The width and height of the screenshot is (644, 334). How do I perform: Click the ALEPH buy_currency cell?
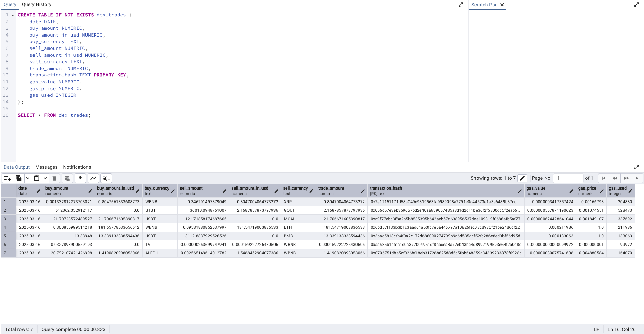(x=160, y=253)
